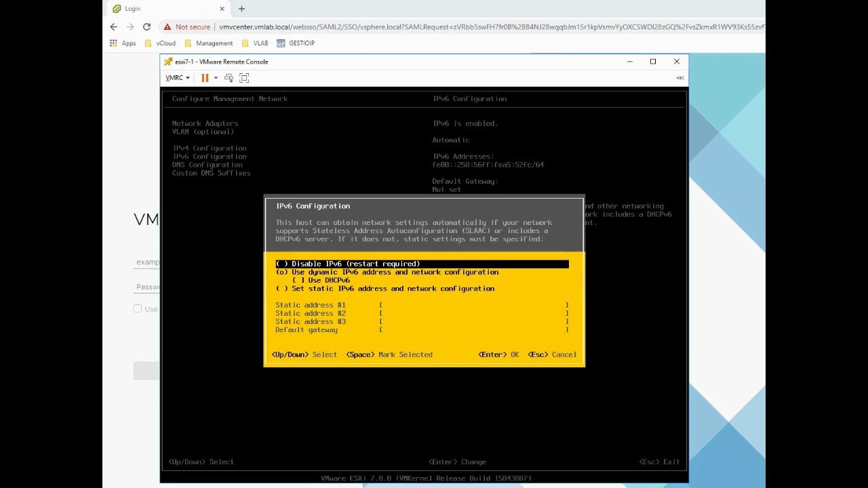This screenshot has height=488, width=868.
Task: Expand the power options arrow beside pause
Action: point(216,78)
